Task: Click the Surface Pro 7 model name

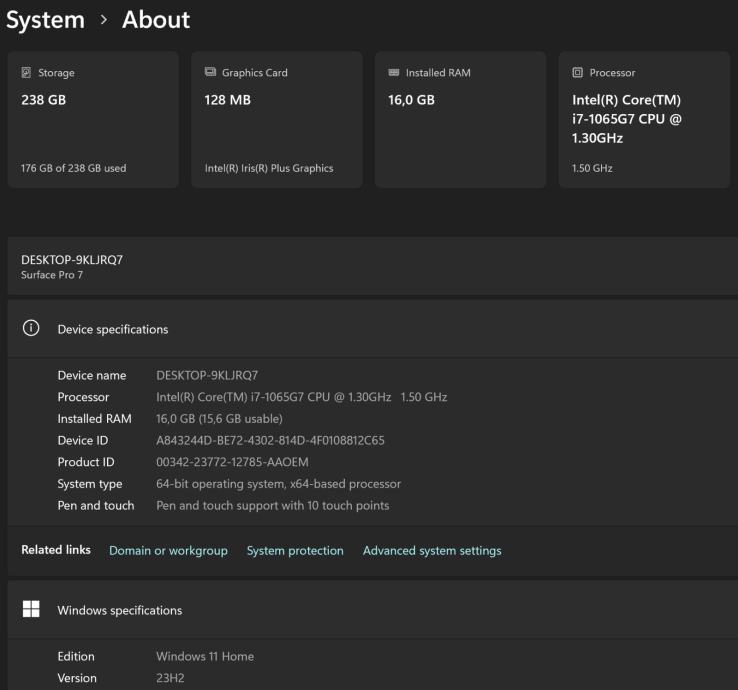Action: click(52, 275)
